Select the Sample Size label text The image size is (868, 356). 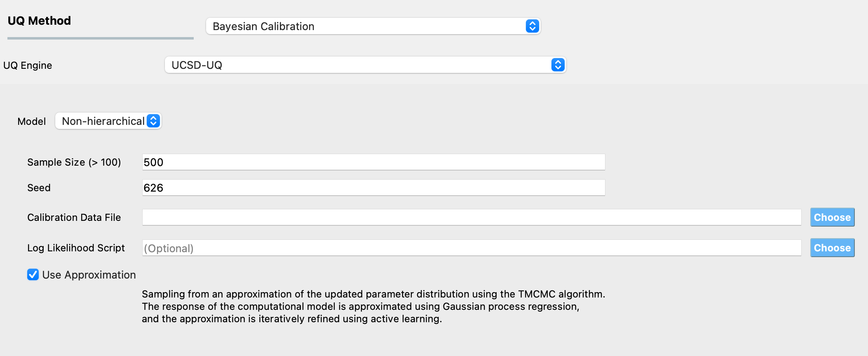(74, 162)
